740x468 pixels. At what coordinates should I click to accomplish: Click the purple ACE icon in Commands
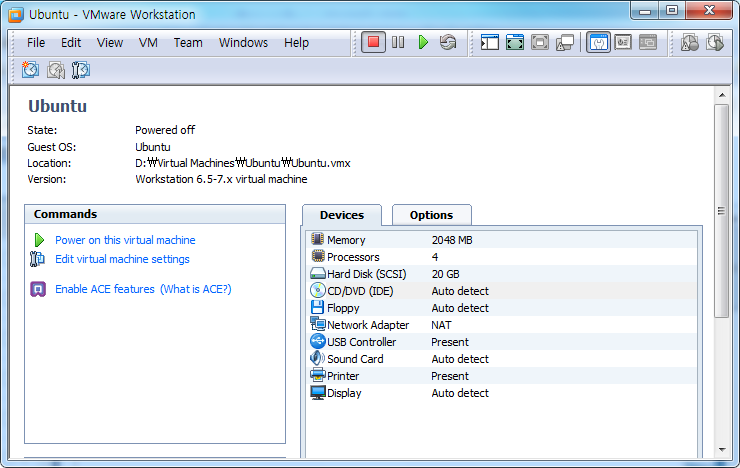click(x=38, y=289)
